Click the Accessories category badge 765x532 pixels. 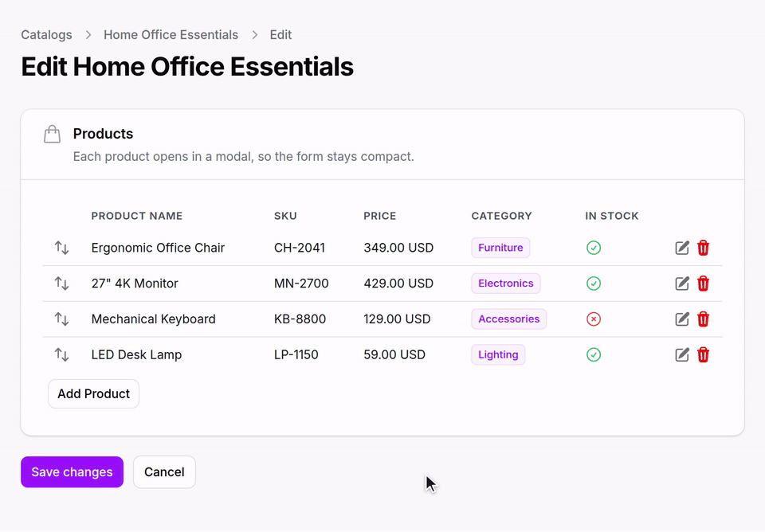click(x=509, y=319)
